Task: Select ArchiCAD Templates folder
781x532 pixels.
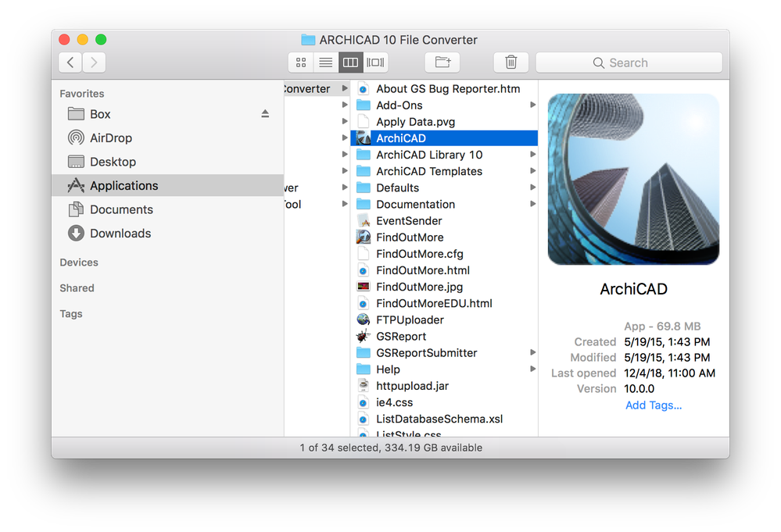Action: pyautogui.click(x=444, y=171)
